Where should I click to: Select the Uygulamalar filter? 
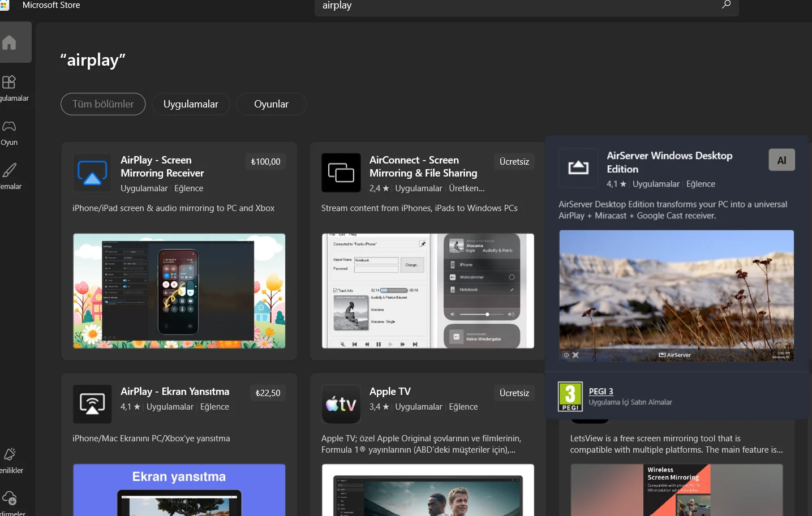coord(191,104)
